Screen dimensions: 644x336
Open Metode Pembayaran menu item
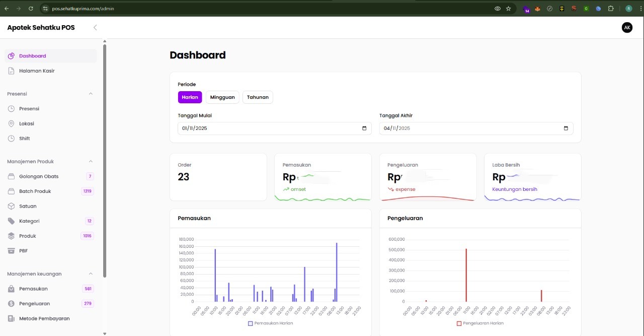(44, 318)
